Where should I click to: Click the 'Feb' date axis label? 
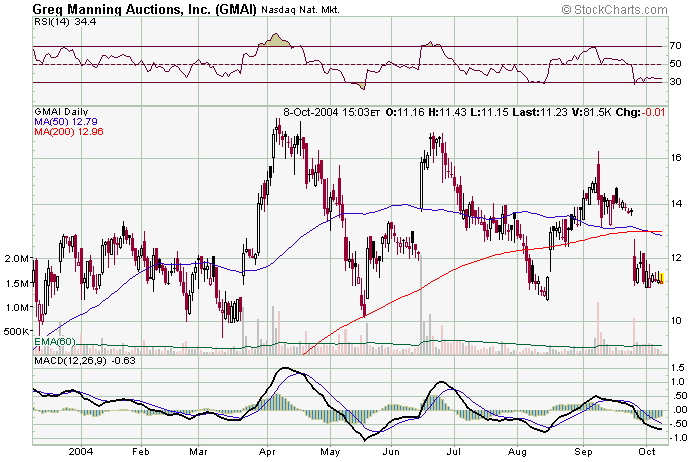(140, 451)
